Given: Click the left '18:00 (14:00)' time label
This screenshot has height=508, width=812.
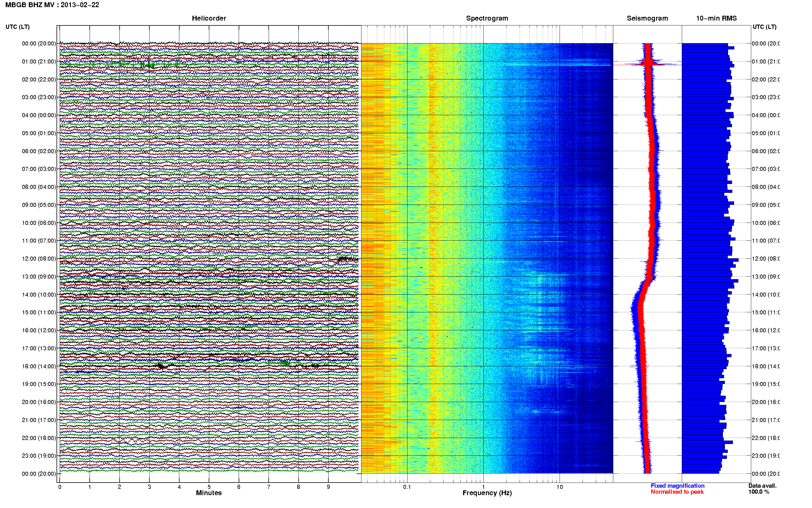Looking at the screenshot, I should (x=39, y=366).
